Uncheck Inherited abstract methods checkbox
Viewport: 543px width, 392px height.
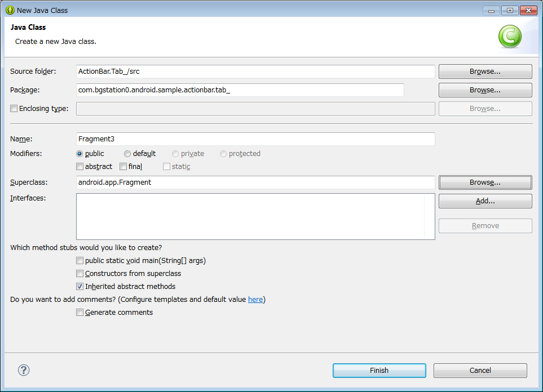pos(80,287)
